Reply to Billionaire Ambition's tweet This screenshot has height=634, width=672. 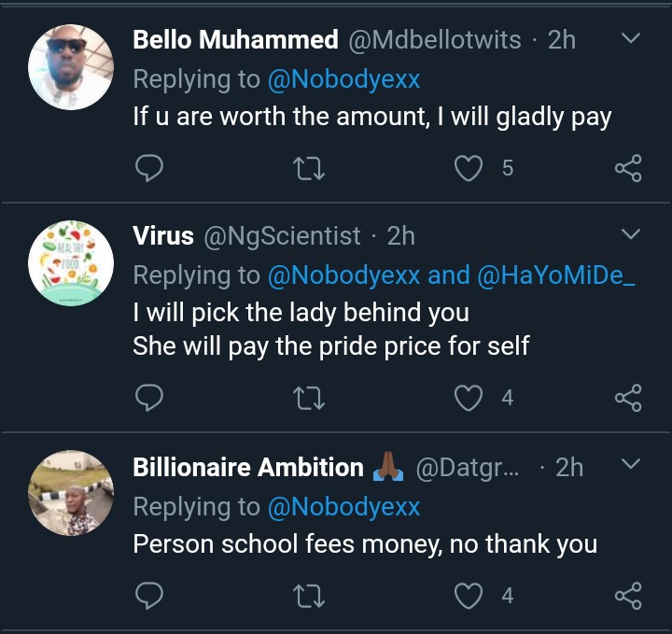[x=149, y=595]
